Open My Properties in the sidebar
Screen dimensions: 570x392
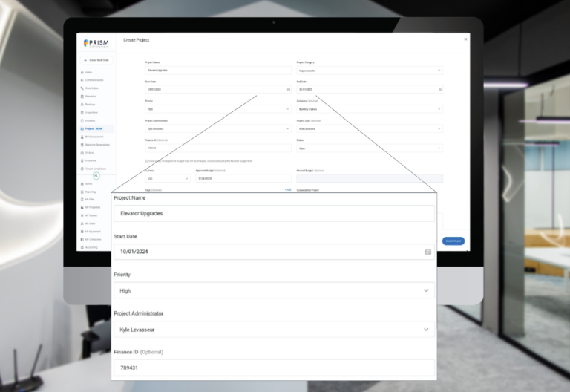pyautogui.click(x=92, y=208)
